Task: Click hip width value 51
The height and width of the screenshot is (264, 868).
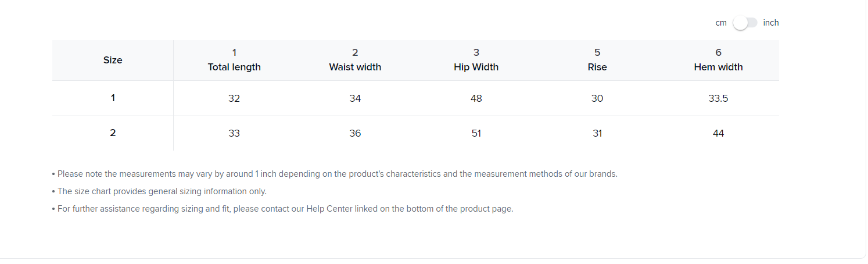Action: tap(476, 133)
